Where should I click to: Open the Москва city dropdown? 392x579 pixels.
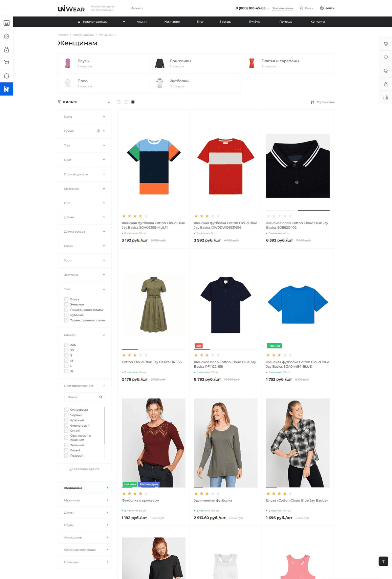coord(137,8)
